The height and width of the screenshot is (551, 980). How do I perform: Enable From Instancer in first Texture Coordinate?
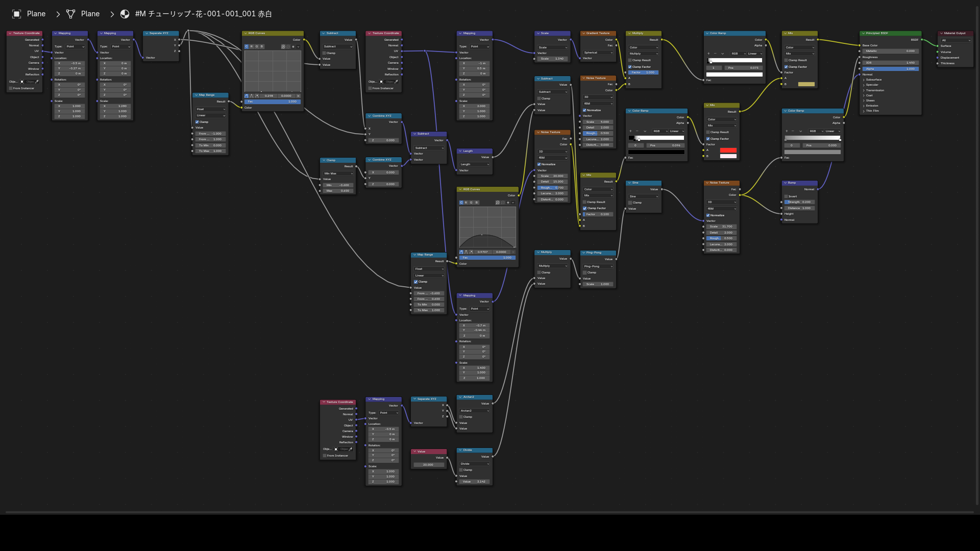click(x=11, y=88)
